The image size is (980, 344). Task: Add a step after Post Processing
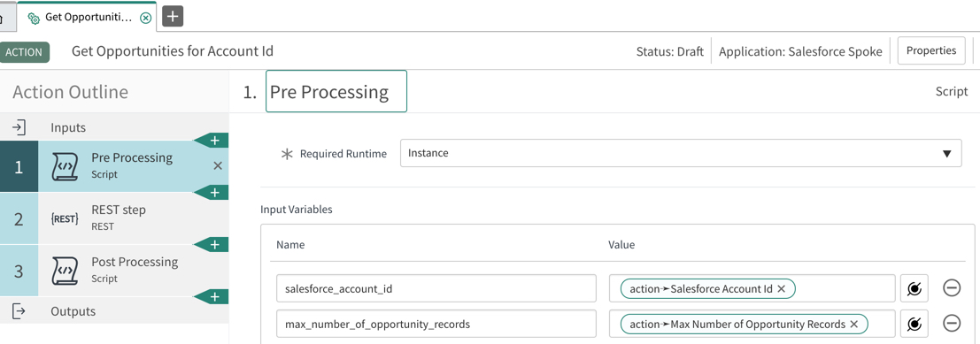point(214,296)
